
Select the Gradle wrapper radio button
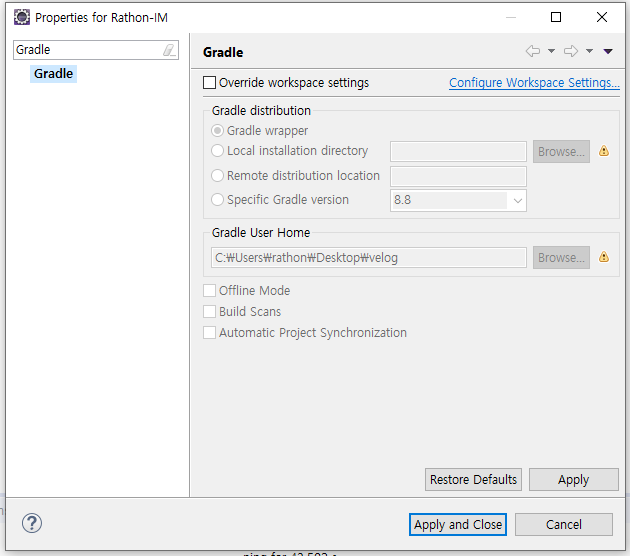[217, 131]
